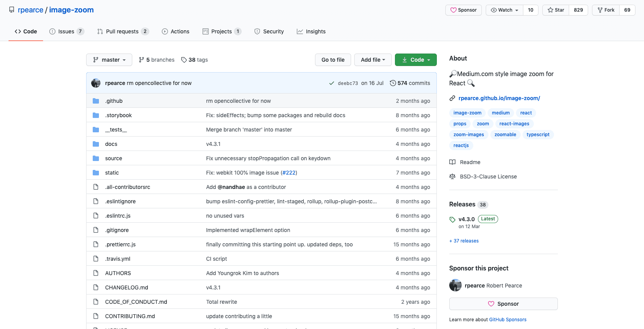Click the tag icon beside v4.3.0
644x329 pixels.
[x=452, y=220]
